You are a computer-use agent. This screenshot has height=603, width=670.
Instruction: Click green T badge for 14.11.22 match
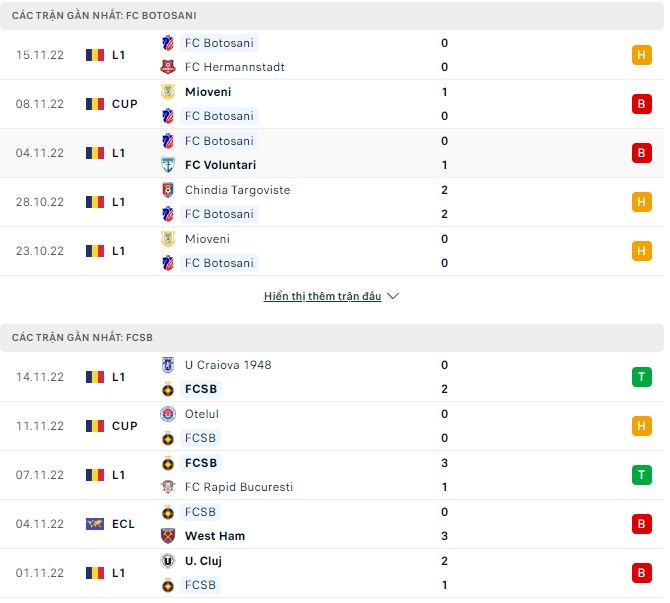(x=641, y=377)
